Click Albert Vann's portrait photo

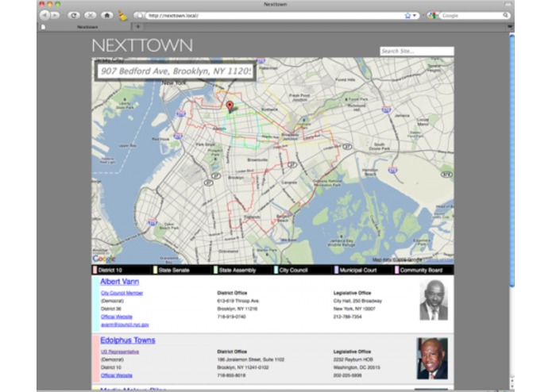(x=434, y=300)
